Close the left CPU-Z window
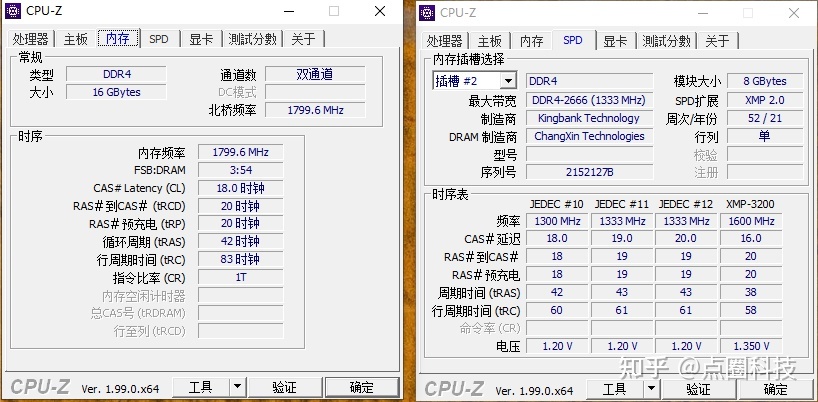The image size is (818, 402). (x=380, y=11)
